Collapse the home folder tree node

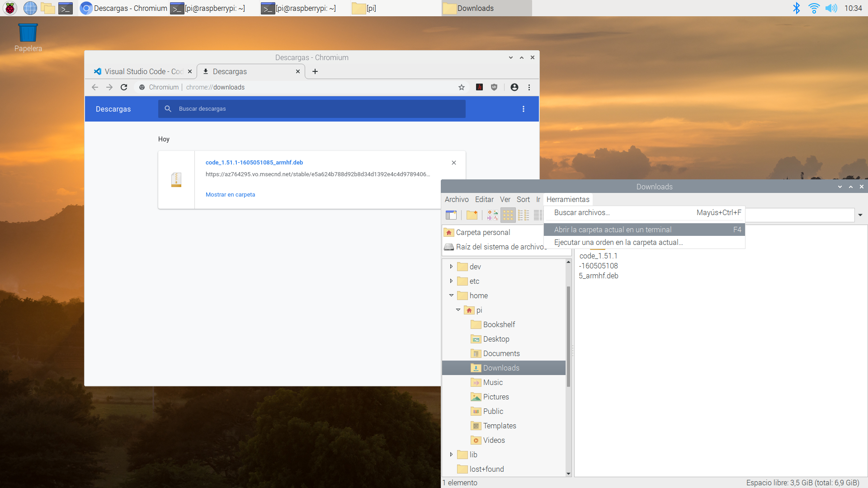click(451, 296)
